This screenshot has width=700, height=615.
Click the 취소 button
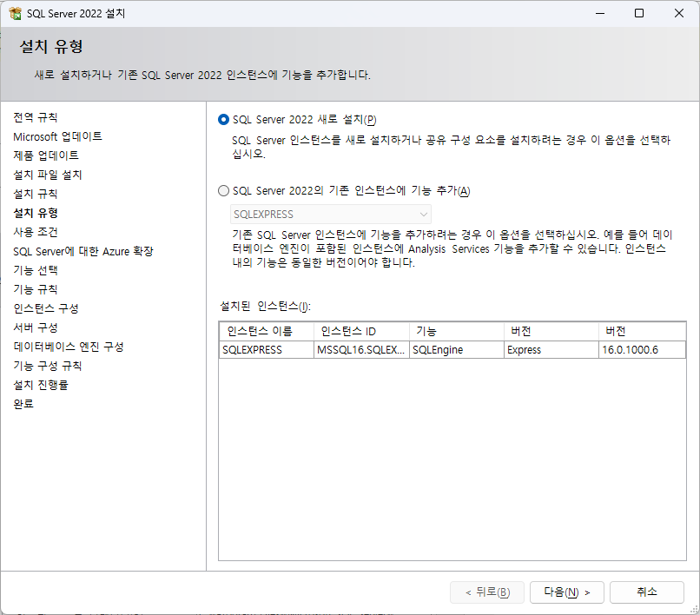point(647,592)
